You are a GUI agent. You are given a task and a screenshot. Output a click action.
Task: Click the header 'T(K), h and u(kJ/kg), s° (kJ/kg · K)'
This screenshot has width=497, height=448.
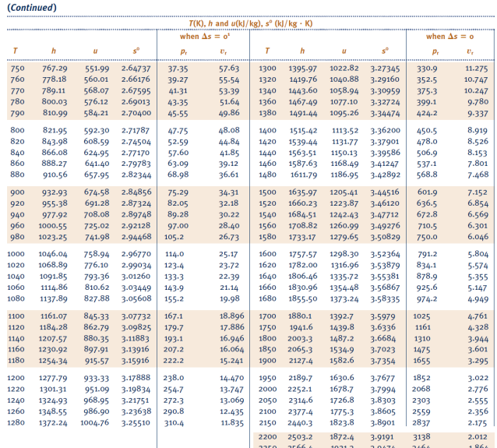[250, 23]
